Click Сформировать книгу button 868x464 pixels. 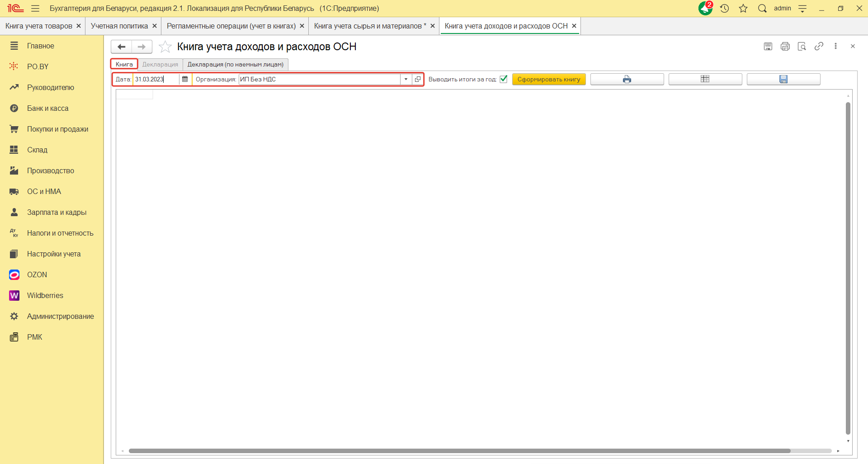coord(548,79)
